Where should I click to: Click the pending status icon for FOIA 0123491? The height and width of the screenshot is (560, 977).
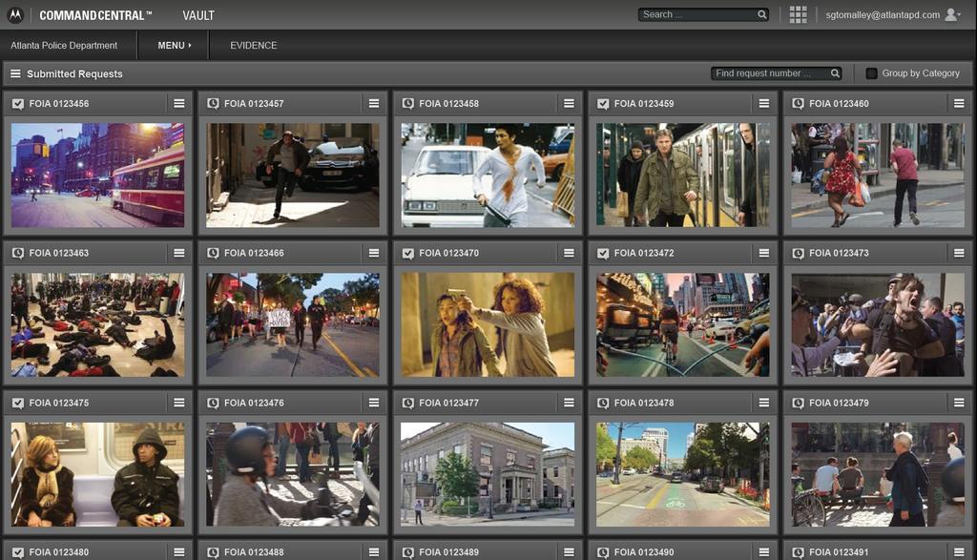point(799,552)
